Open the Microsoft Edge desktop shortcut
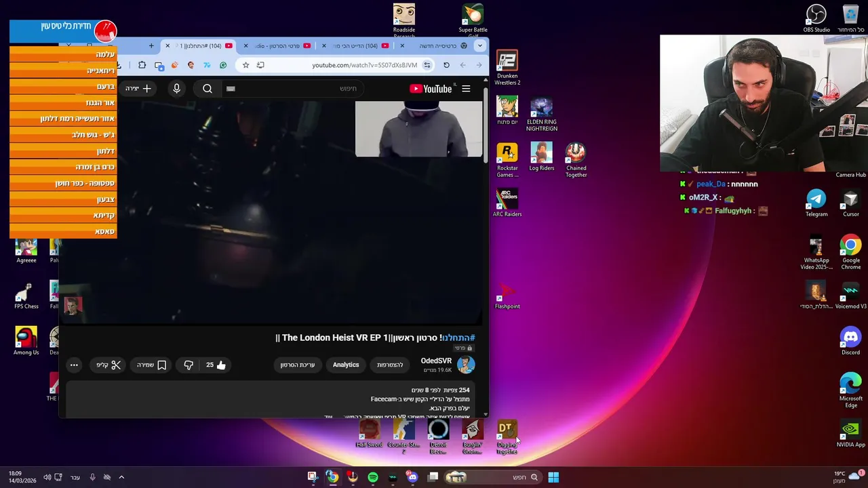Image resolution: width=868 pixels, height=488 pixels. tap(850, 390)
